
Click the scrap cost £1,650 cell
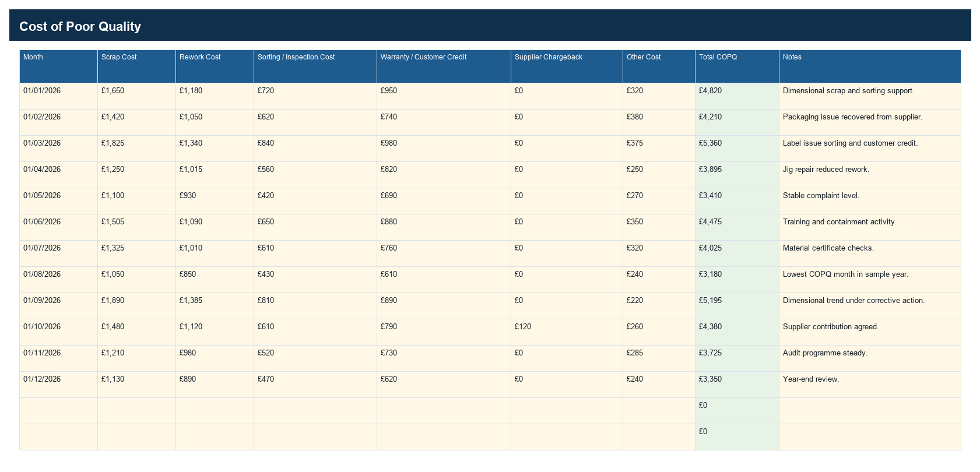pyautogui.click(x=136, y=96)
